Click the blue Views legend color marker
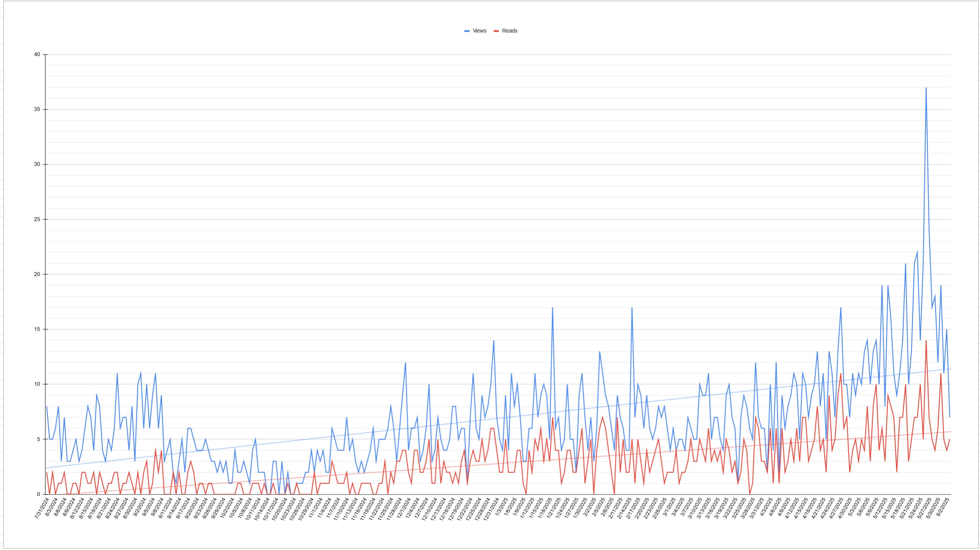This screenshot has height=550, width=980. pos(467,31)
